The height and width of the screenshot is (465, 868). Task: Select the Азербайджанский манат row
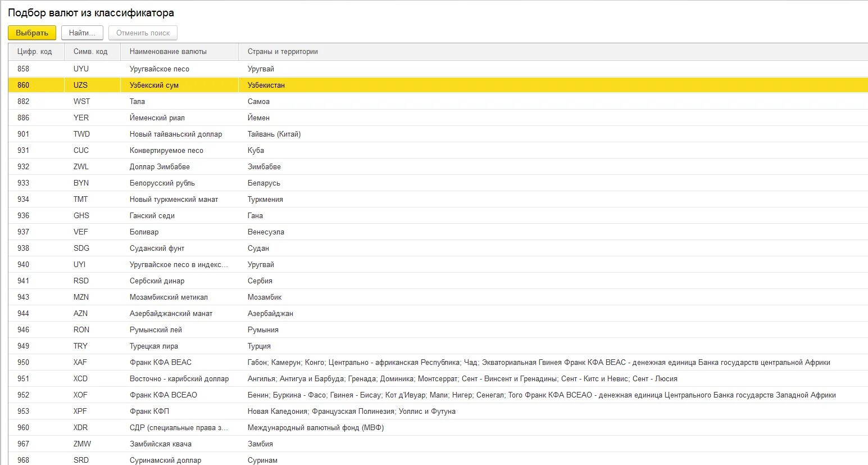coord(438,313)
